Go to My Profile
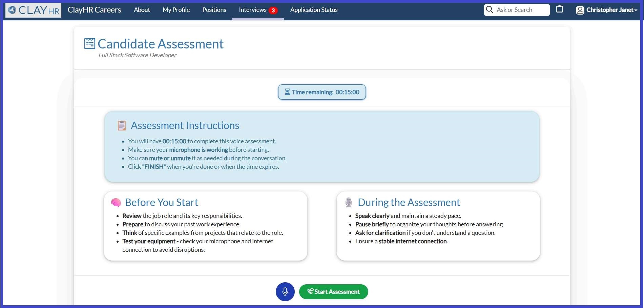This screenshot has height=308, width=644. click(176, 10)
